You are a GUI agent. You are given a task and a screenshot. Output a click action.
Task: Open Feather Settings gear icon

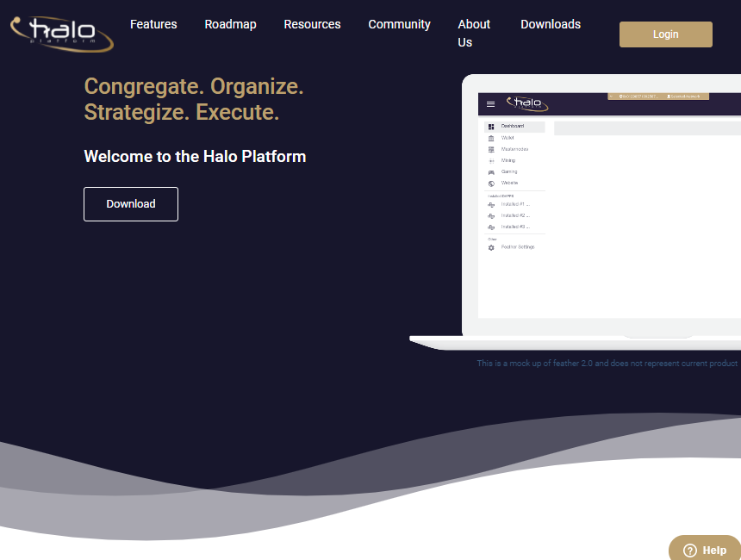[491, 247]
